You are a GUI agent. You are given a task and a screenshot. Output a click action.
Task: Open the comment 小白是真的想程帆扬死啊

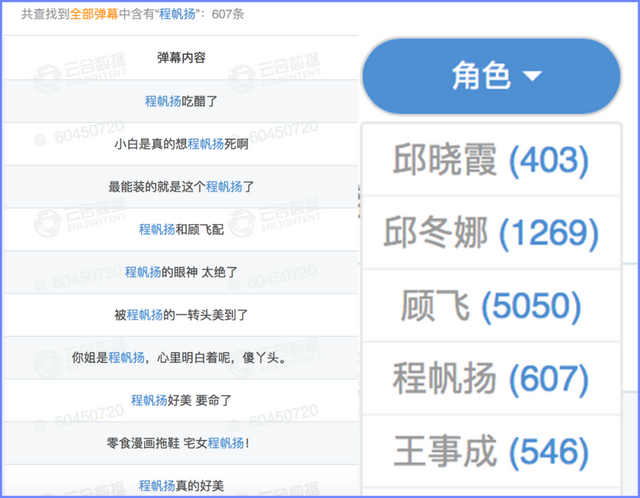(x=181, y=144)
